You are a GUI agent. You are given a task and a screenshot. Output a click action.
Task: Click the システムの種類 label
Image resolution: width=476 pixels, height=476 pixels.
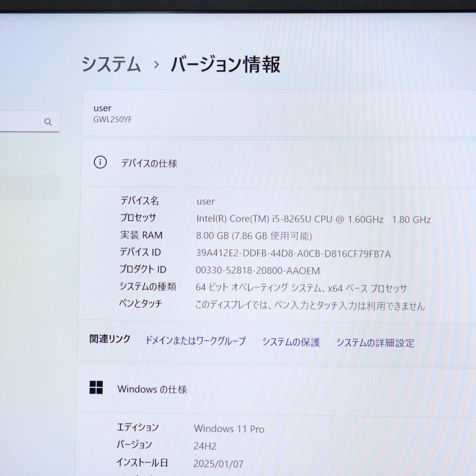pyautogui.click(x=148, y=286)
